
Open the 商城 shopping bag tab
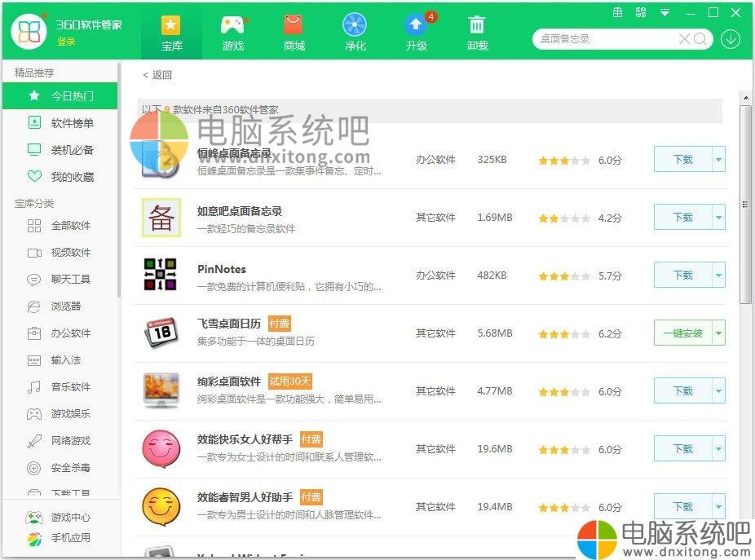(x=294, y=33)
